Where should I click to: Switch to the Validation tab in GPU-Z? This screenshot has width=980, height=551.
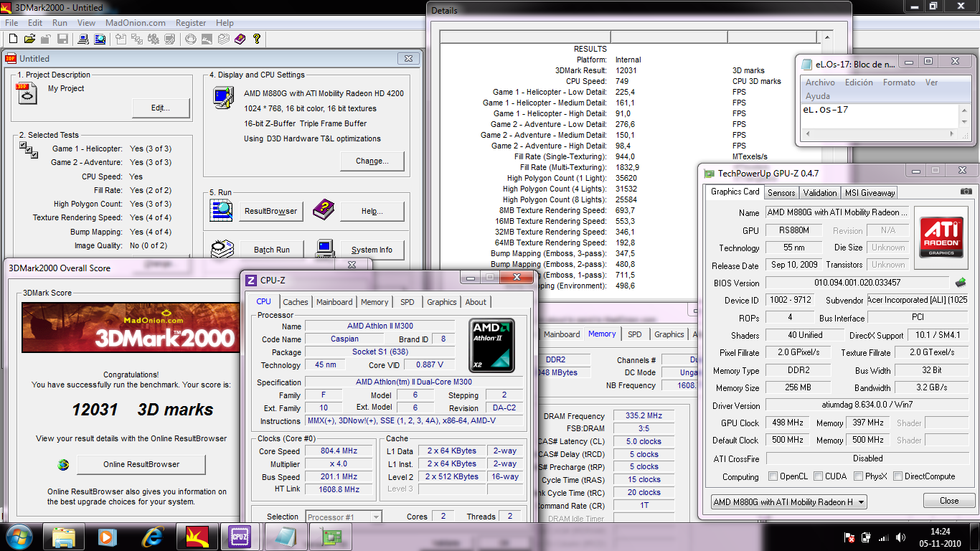tap(820, 192)
